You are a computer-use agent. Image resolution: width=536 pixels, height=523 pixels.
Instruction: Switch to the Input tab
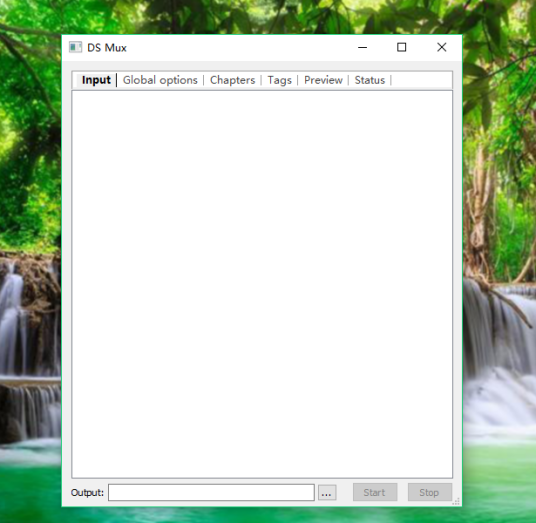point(96,80)
